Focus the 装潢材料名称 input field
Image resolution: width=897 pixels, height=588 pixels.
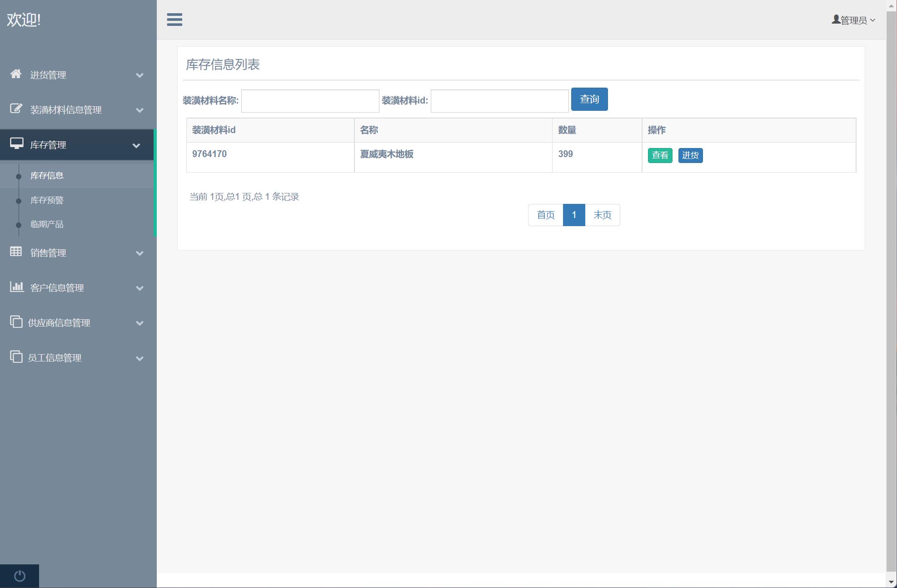pyautogui.click(x=310, y=101)
